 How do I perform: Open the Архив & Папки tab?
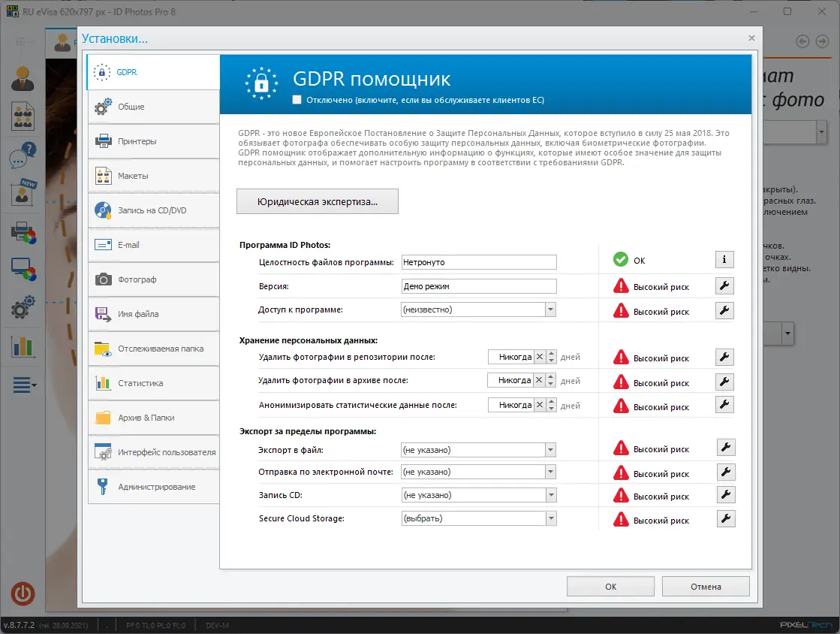153,418
